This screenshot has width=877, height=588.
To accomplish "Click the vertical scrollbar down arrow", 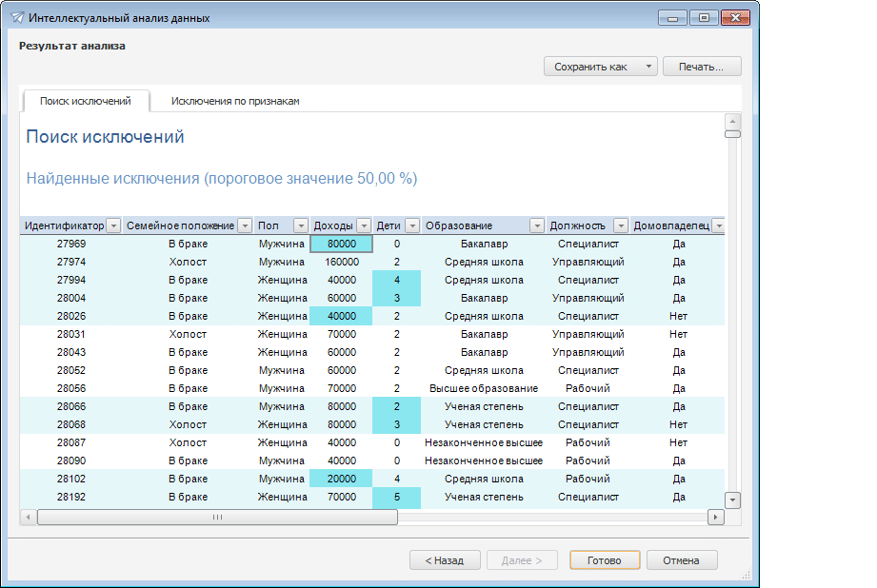I will click(x=732, y=500).
